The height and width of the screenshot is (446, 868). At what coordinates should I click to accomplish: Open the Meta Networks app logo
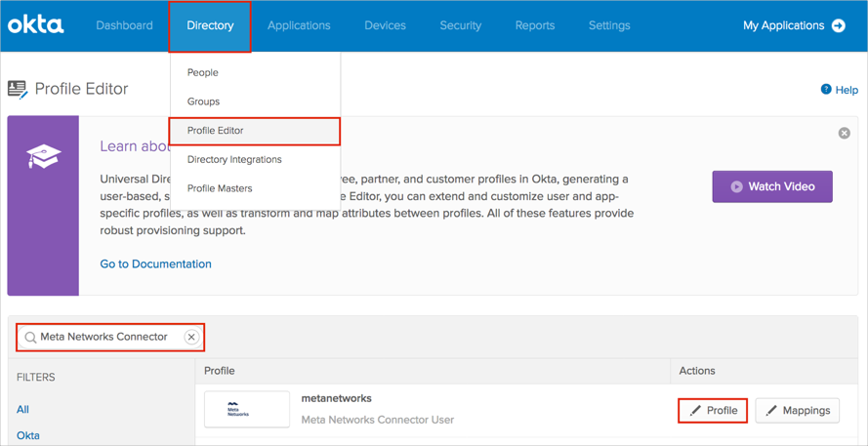(x=246, y=410)
